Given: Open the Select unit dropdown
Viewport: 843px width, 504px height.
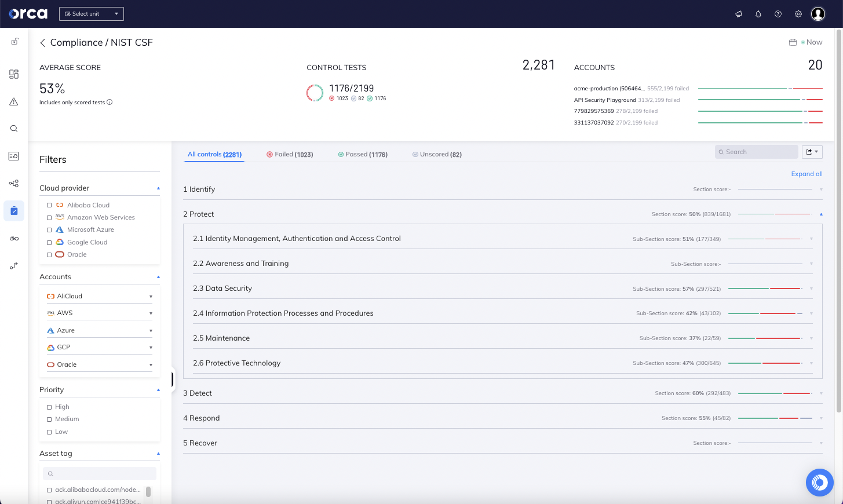Looking at the screenshot, I should click(91, 13).
